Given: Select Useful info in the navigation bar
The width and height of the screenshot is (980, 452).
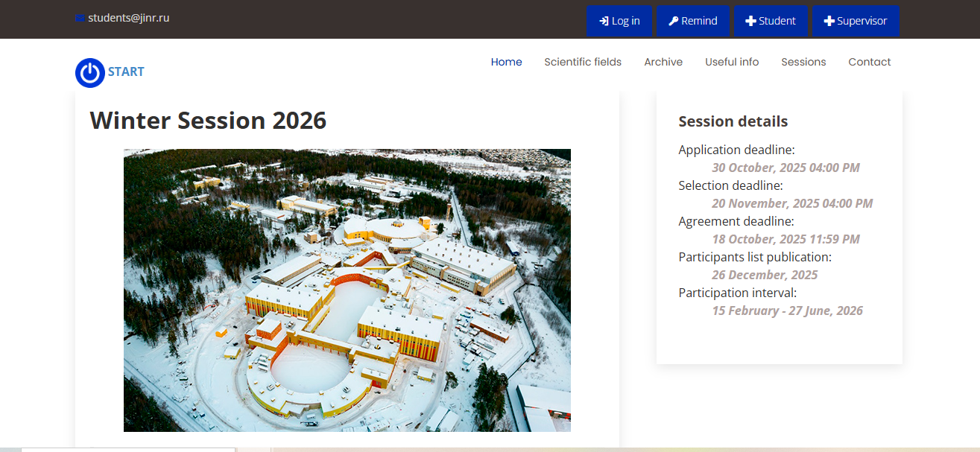Looking at the screenshot, I should pyautogui.click(x=732, y=62).
